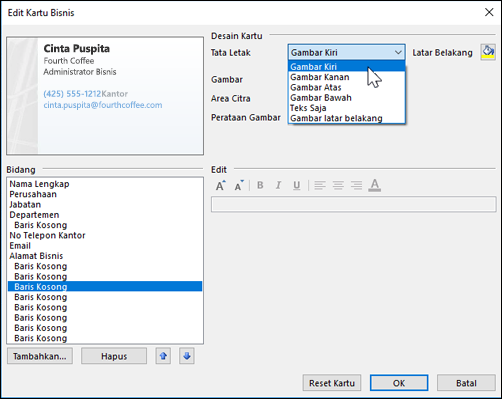502x399 pixels.
Task: Move the selected field up with the arrow
Action: [163, 356]
